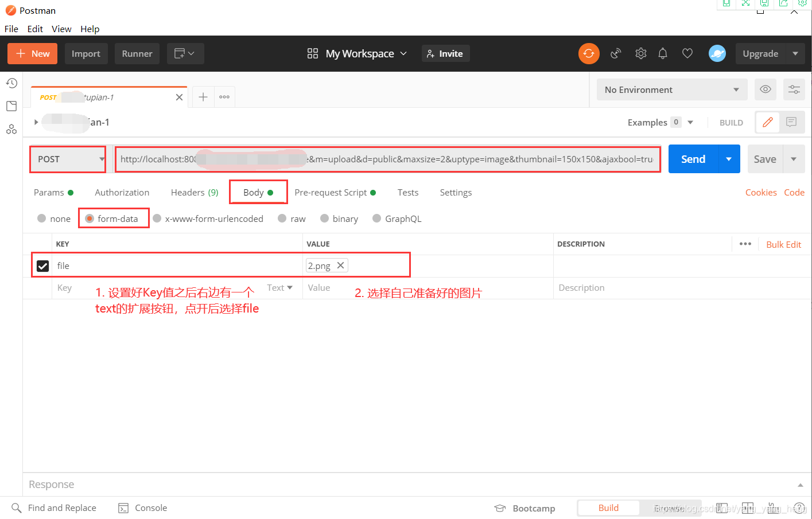
Task: Open the notifications bell icon
Action: [663, 54]
